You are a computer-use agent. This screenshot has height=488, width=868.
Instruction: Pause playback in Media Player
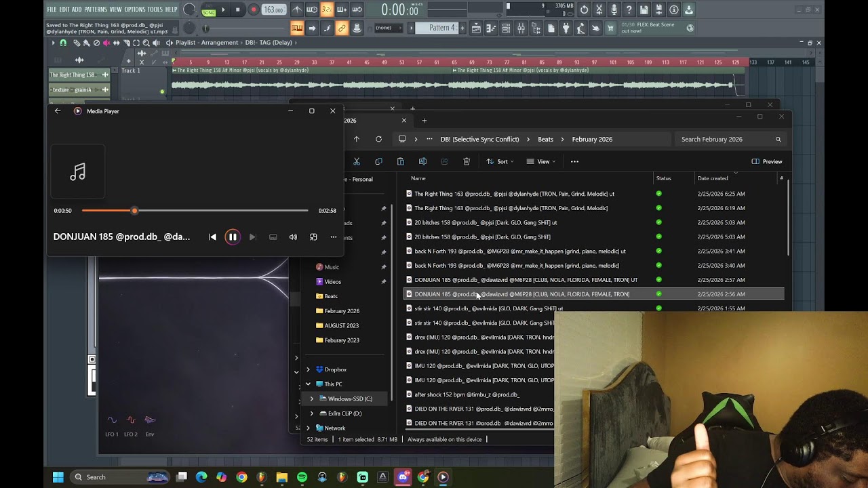point(232,237)
